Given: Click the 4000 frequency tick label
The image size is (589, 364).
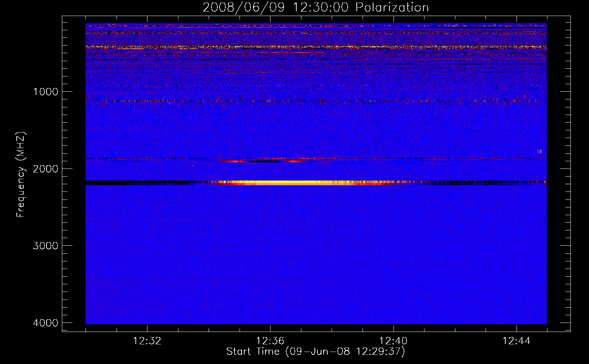Looking at the screenshot, I should pyautogui.click(x=46, y=323).
